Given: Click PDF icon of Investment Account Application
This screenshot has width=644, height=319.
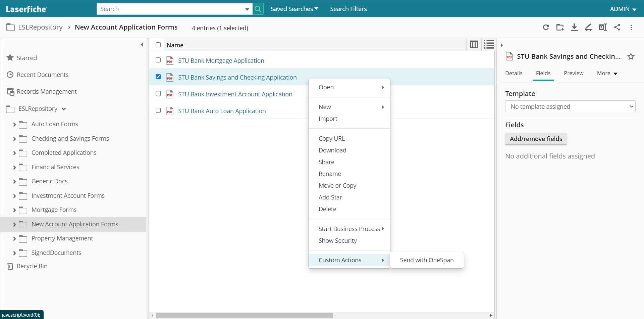Looking at the screenshot, I should (x=170, y=94).
